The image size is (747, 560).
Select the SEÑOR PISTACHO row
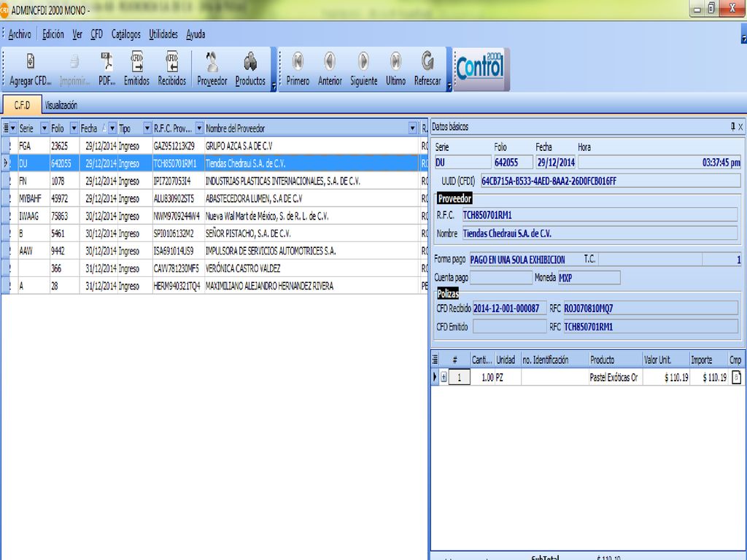point(214,233)
